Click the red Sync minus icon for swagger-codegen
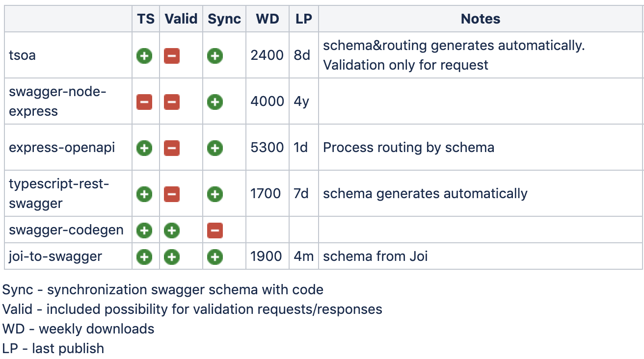This screenshot has width=644, height=359. [215, 231]
